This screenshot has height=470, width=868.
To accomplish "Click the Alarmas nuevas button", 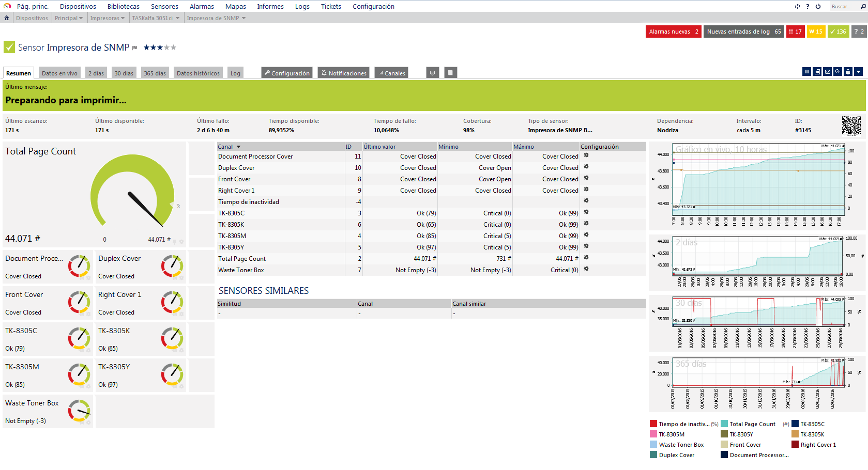I will click(x=673, y=32).
